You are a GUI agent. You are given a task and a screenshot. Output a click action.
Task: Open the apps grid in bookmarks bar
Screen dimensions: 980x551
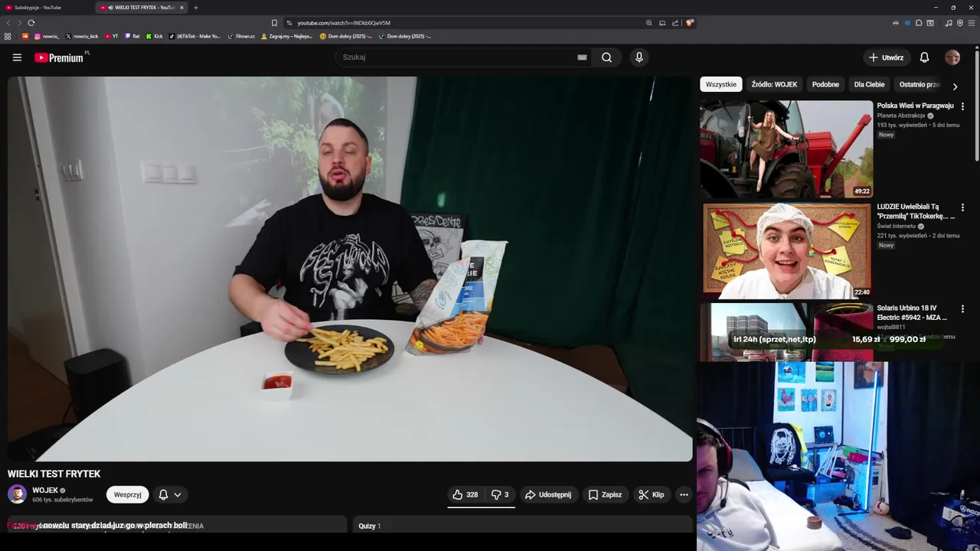tap(8, 36)
